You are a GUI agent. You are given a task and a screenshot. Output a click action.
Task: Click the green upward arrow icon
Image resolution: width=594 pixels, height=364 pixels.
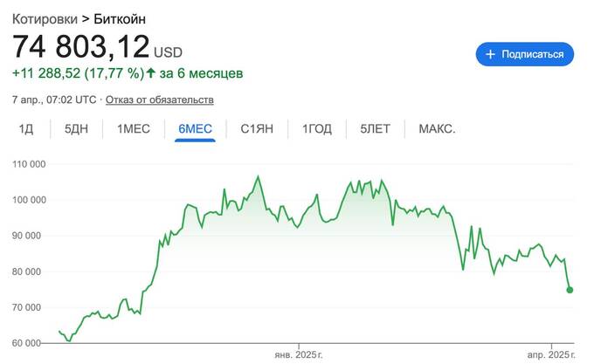coord(150,72)
